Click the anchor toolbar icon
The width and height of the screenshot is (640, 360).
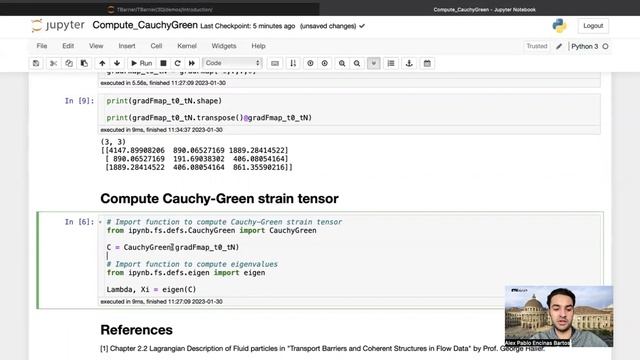(x=409, y=63)
